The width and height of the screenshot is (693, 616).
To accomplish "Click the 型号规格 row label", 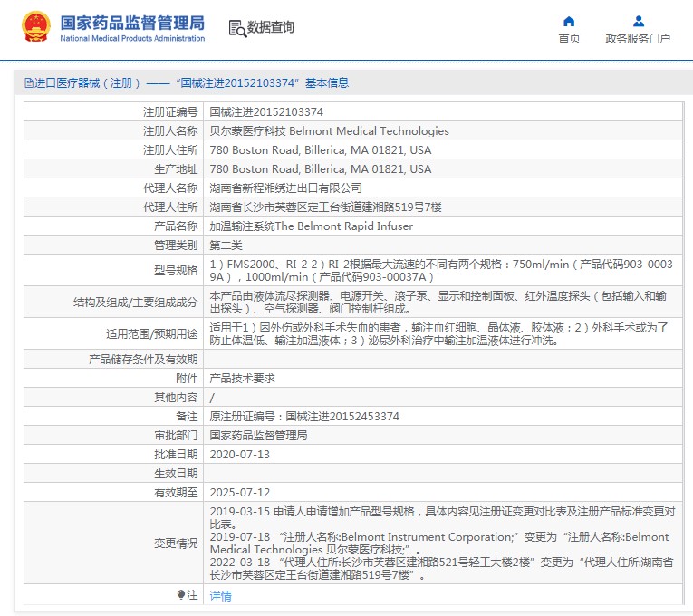I will point(176,271).
